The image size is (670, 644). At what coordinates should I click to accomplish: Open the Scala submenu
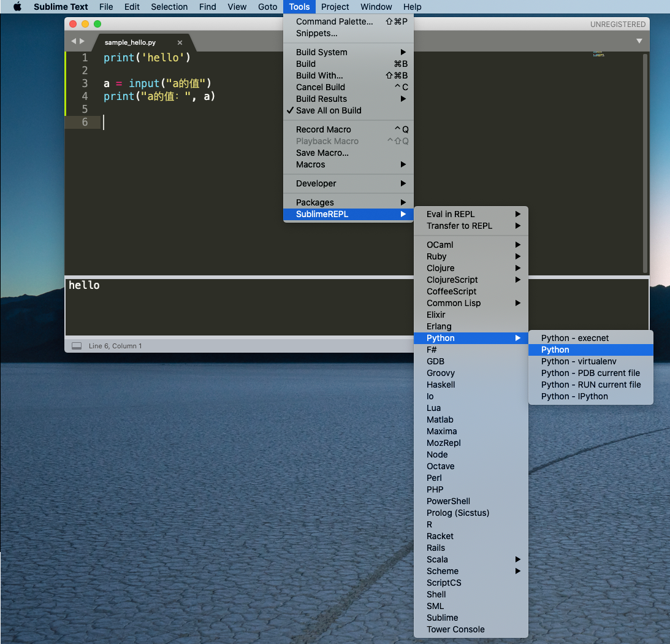(471, 559)
